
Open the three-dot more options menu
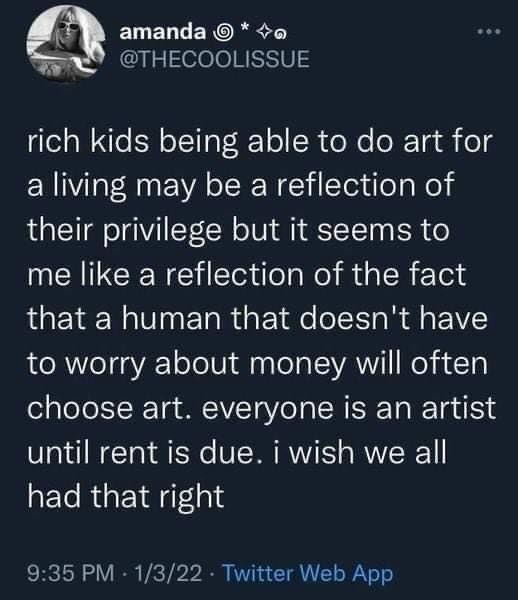click(489, 32)
